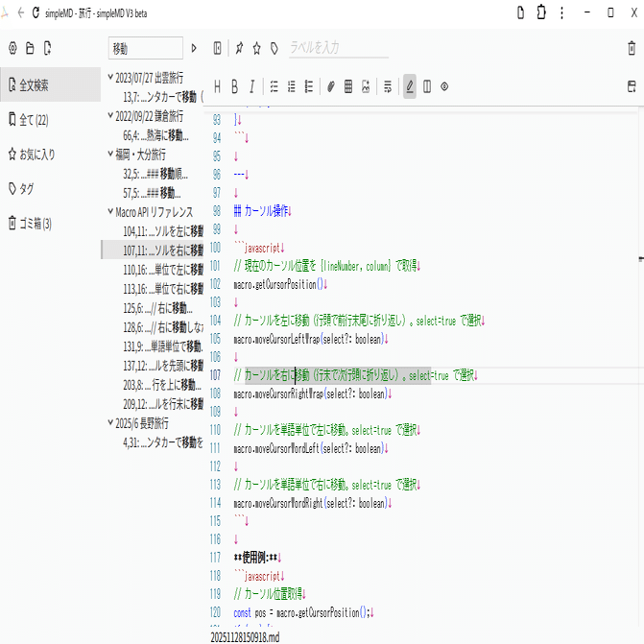
Task: Switch to edit mode pencil icon
Action: coord(410,86)
